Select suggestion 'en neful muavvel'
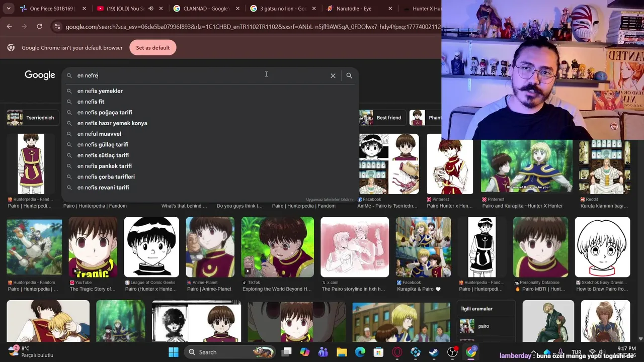The image size is (644, 362). click(210, 134)
